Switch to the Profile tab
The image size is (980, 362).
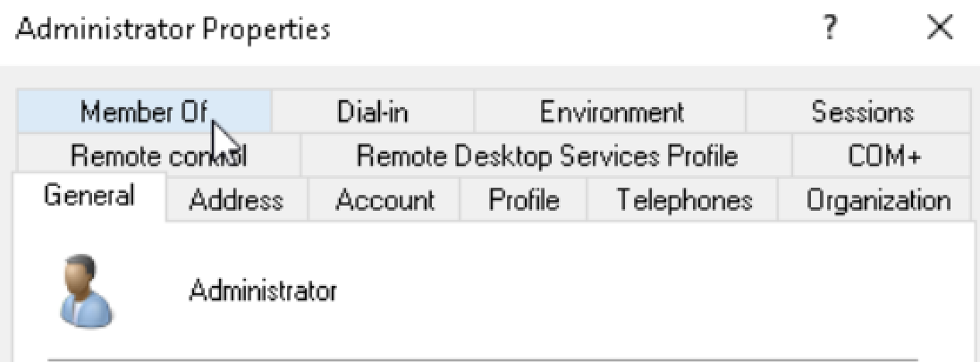click(524, 199)
